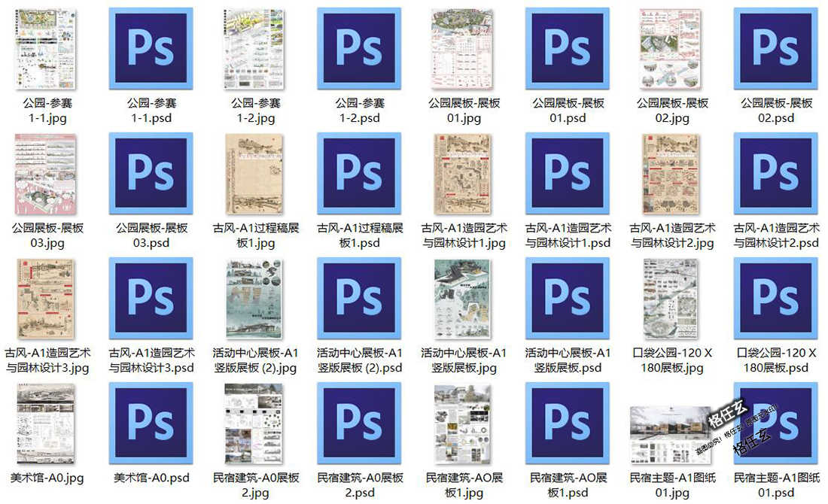Select the Photoshop icon of 民宿建筑-AO展板1.psd
This screenshot has width=828, height=504.
click(x=567, y=424)
